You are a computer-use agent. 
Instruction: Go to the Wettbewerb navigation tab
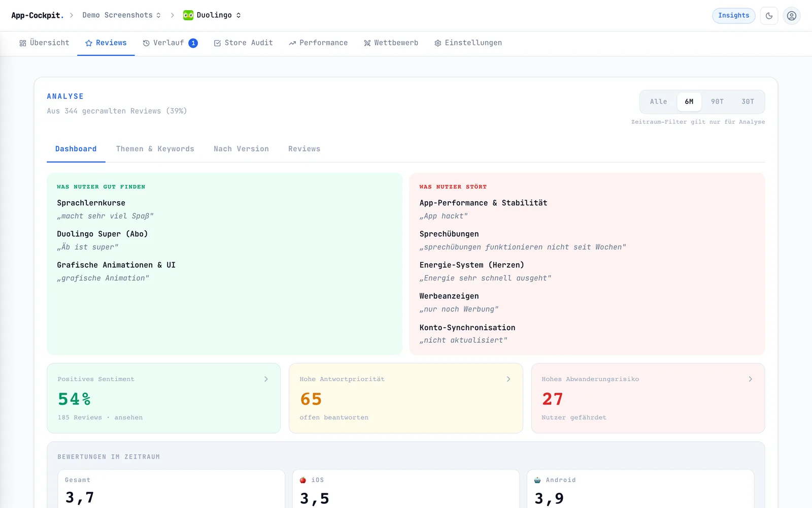tap(391, 43)
